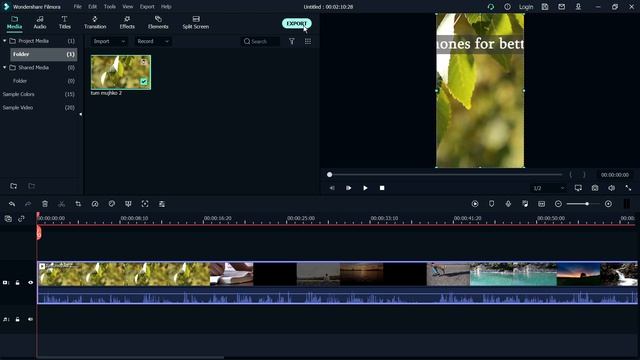This screenshot has width=640, height=360.
Task: Switch to the Transition tab
Action: pyautogui.click(x=95, y=22)
